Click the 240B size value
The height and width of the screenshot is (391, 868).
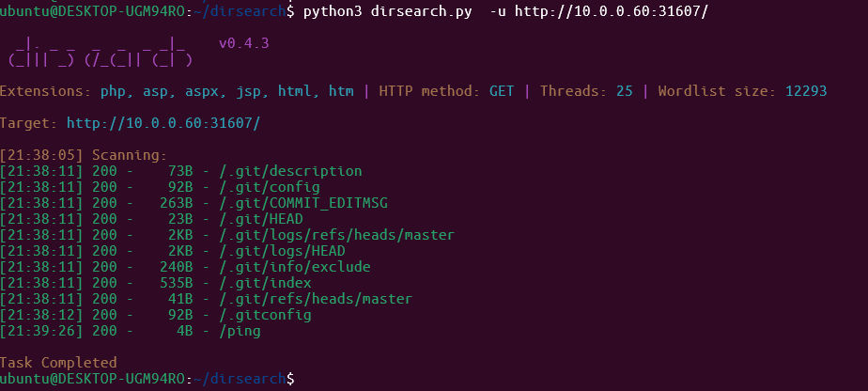176,268
